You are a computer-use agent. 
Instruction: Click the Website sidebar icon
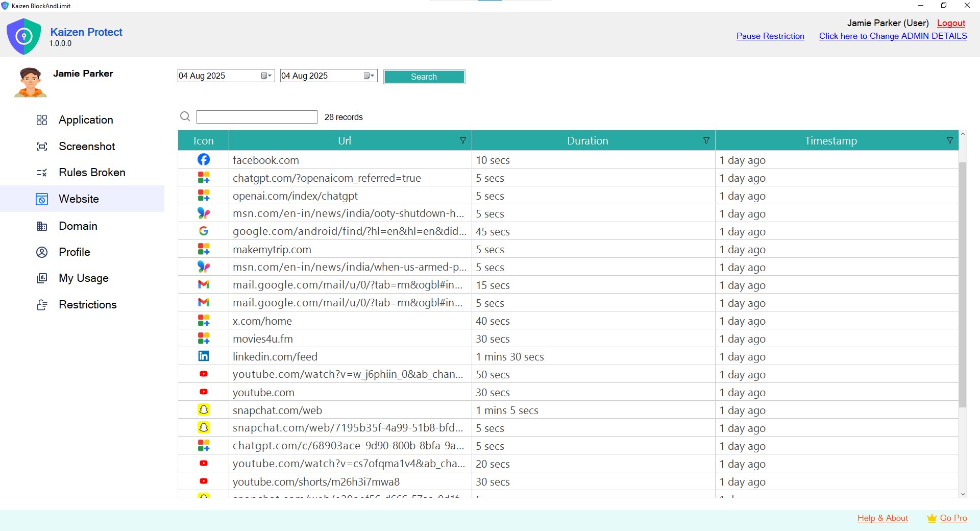pos(42,199)
